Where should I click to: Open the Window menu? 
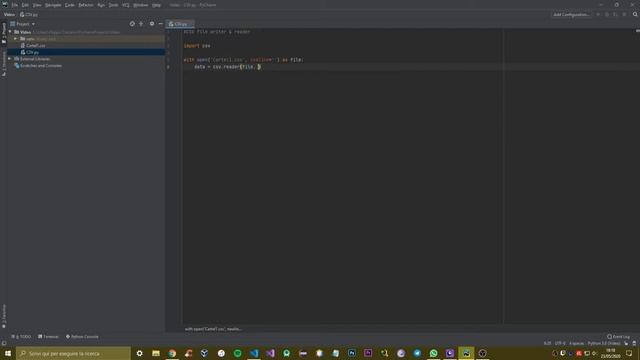point(141,5)
